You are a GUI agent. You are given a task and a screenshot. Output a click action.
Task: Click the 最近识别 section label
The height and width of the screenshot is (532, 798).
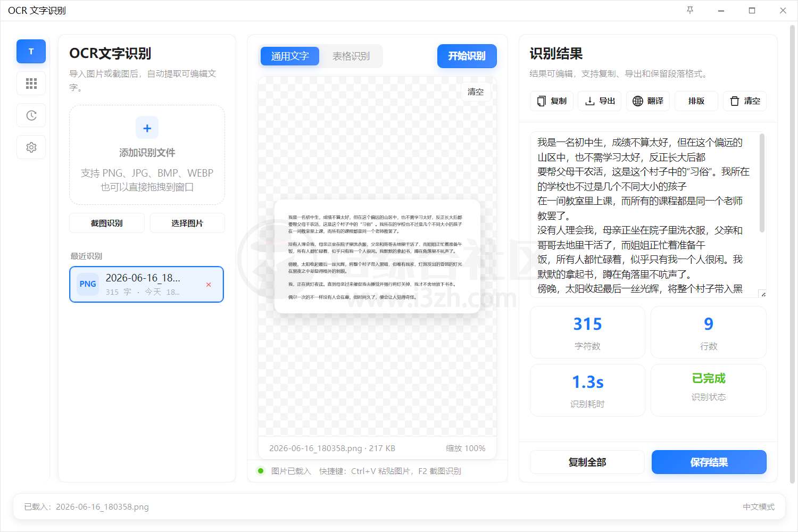(x=86, y=256)
